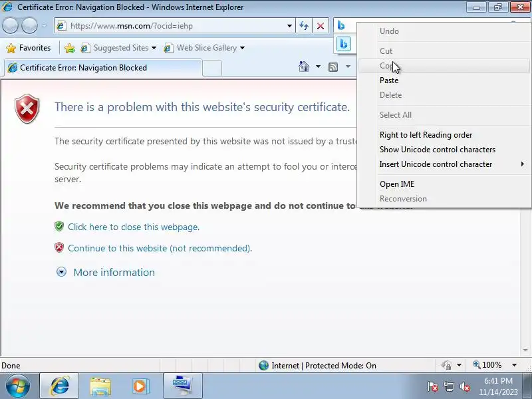Click the Back navigation button
Screen dimensions: 532x399
pyautogui.click(x=11, y=26)
